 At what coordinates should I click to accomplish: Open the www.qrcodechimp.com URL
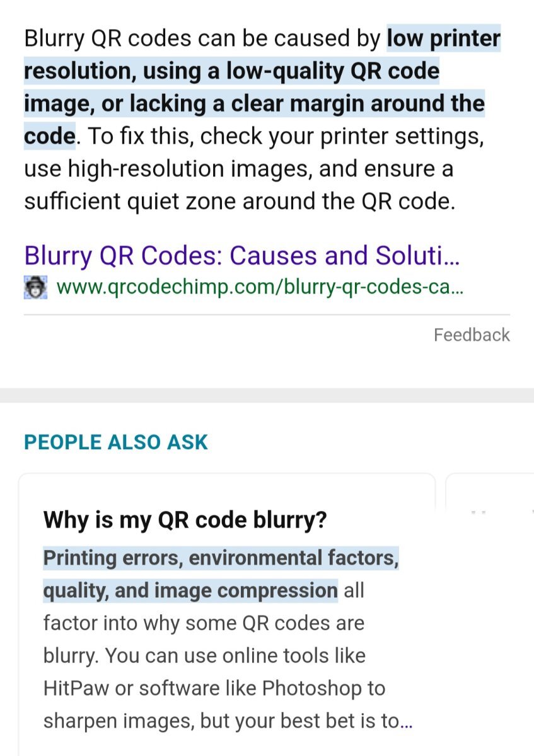pos(260,288)
